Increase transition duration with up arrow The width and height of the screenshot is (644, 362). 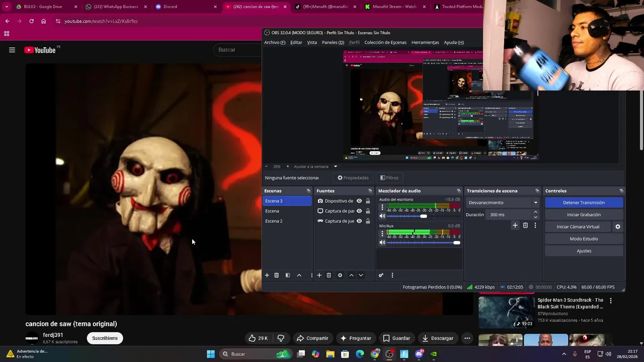(535, 212)
